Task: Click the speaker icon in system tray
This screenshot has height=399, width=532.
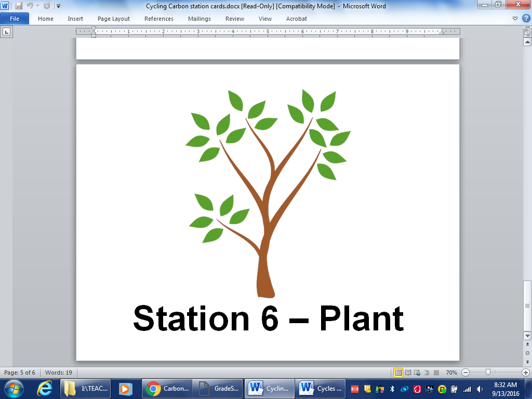Action: coord(480,389)
